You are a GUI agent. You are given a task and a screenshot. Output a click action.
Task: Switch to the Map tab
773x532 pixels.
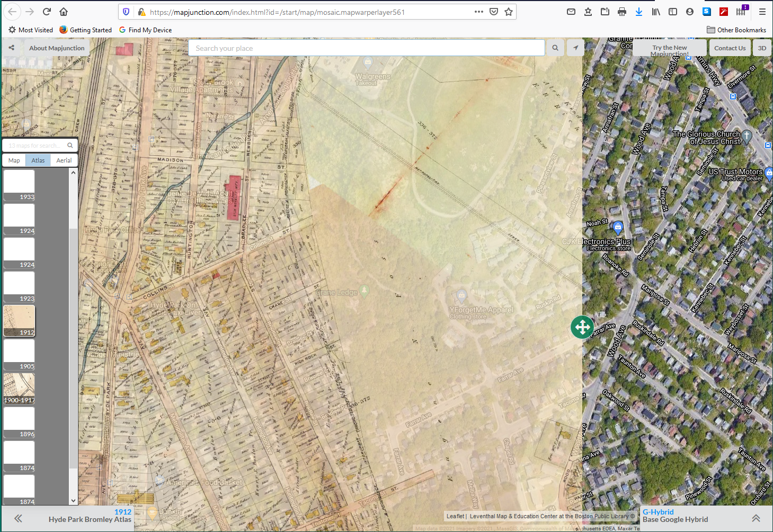14,160
